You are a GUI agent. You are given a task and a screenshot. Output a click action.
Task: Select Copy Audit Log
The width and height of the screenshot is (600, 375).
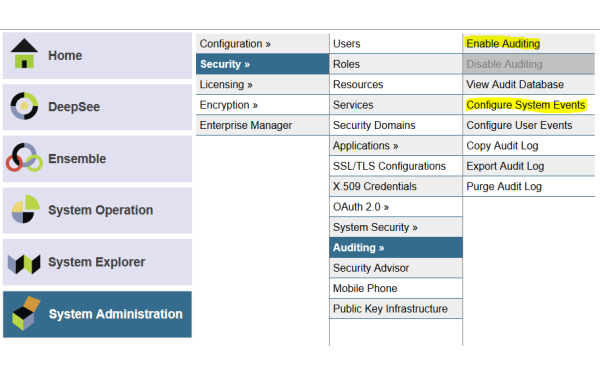tap(528, 145)
